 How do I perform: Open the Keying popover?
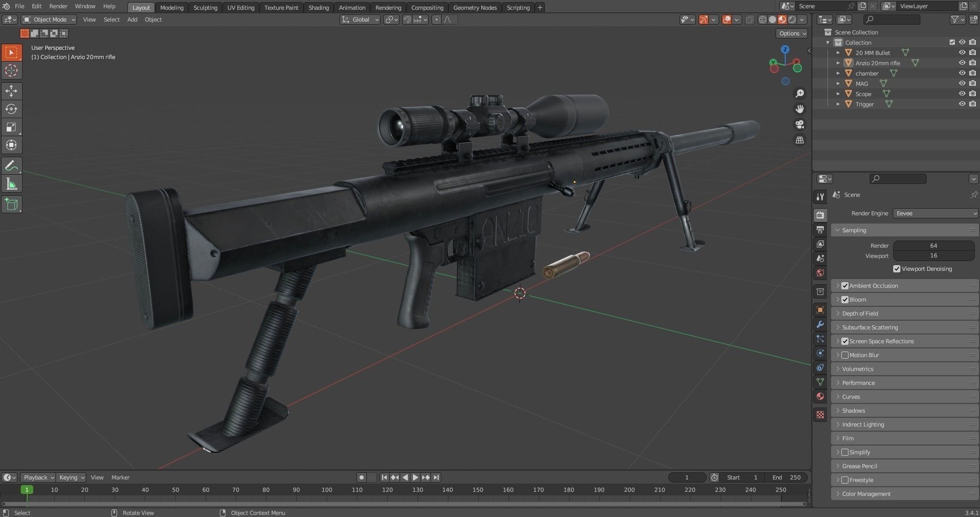[70, 477]
